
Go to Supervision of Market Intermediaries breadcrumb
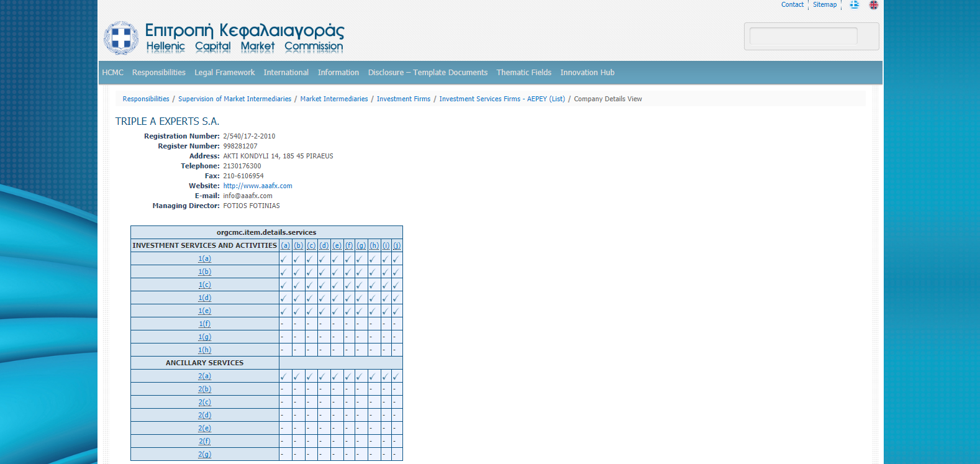[235, 99]
